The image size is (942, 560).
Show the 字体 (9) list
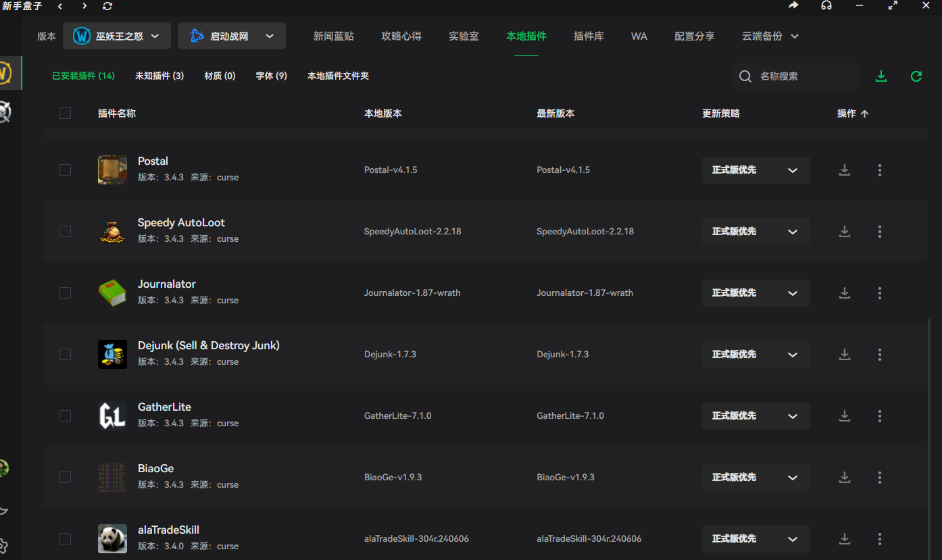coord(272,76)
